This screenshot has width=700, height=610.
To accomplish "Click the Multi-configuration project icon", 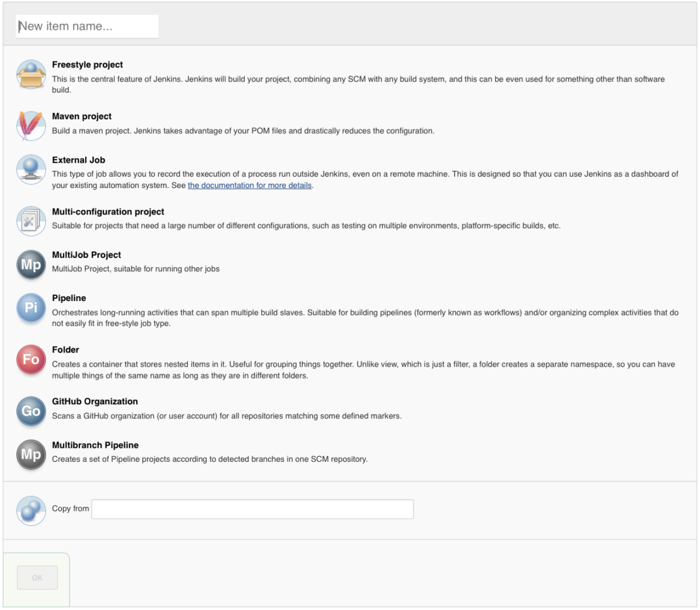I will (31, 221).
